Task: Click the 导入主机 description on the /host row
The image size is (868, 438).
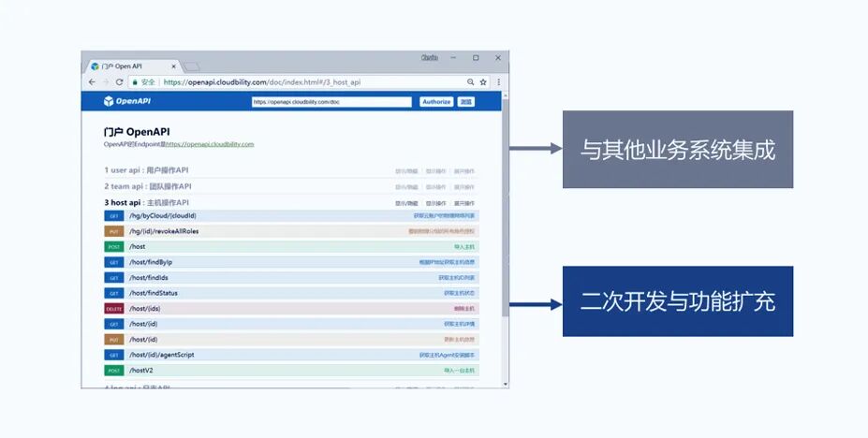Action: (x=464, y=247)
